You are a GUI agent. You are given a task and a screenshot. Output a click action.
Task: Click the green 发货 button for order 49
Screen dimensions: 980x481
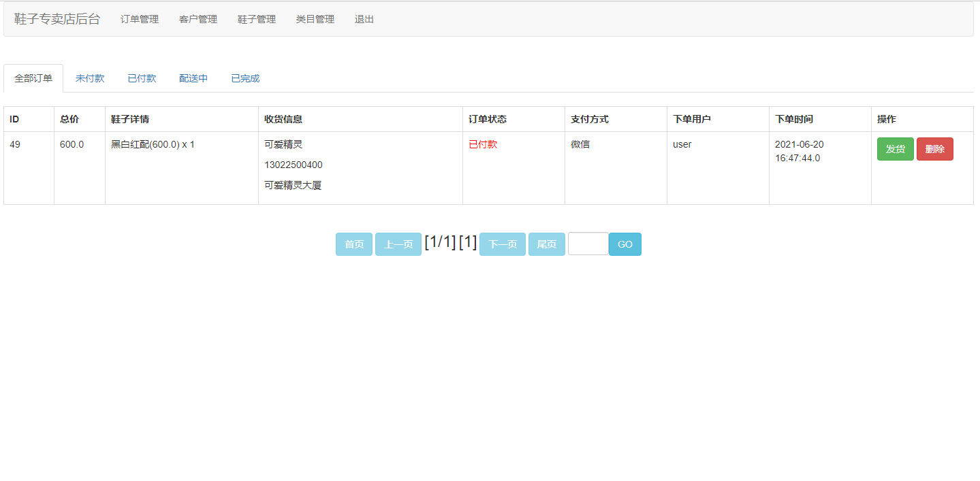[895, 148]
